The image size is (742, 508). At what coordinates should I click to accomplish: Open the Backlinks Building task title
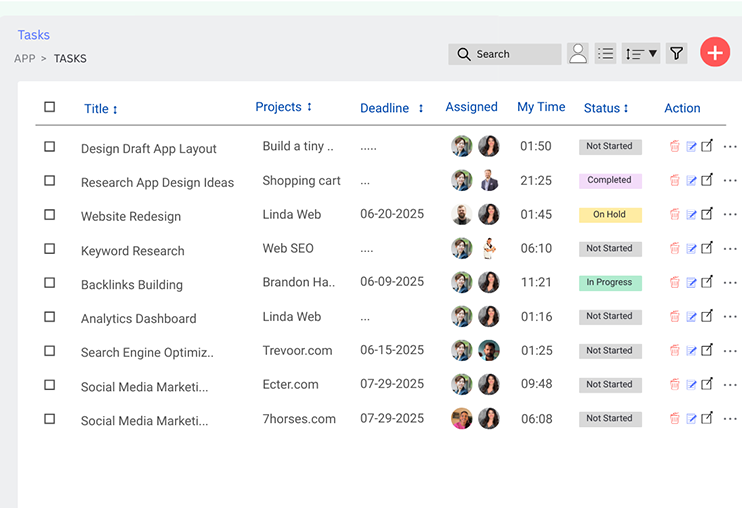131,285
